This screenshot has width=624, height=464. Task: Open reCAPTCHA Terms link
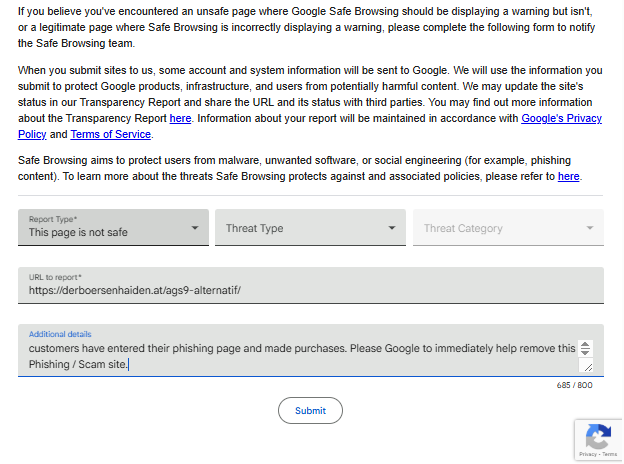pyautogui.click(x=609, y=455)
